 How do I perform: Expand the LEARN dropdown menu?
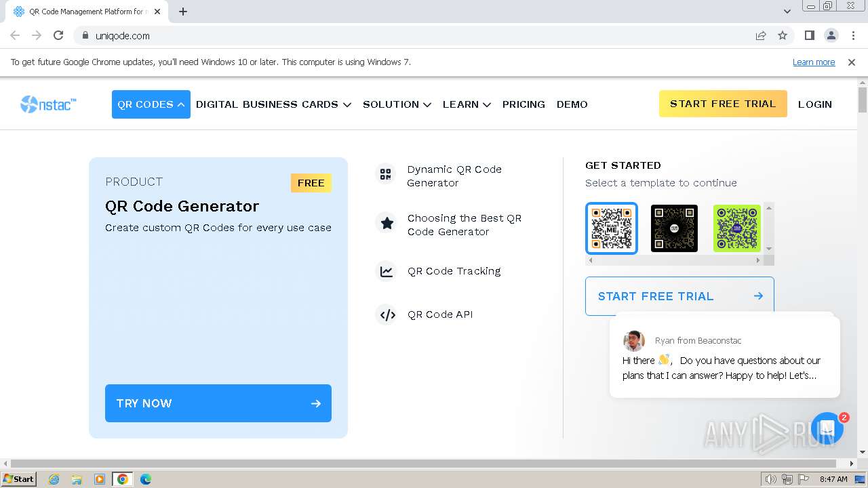tap(467, 104)
